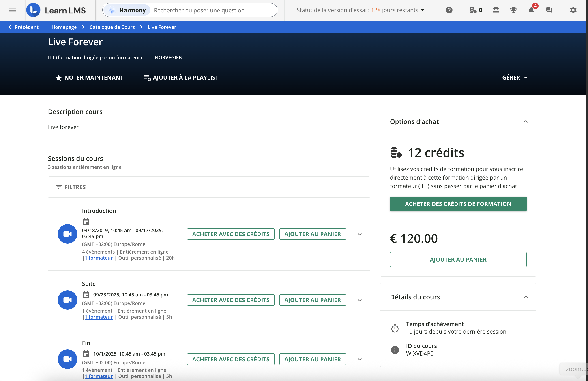Open the gift card rewards icon

coord(496,10)
